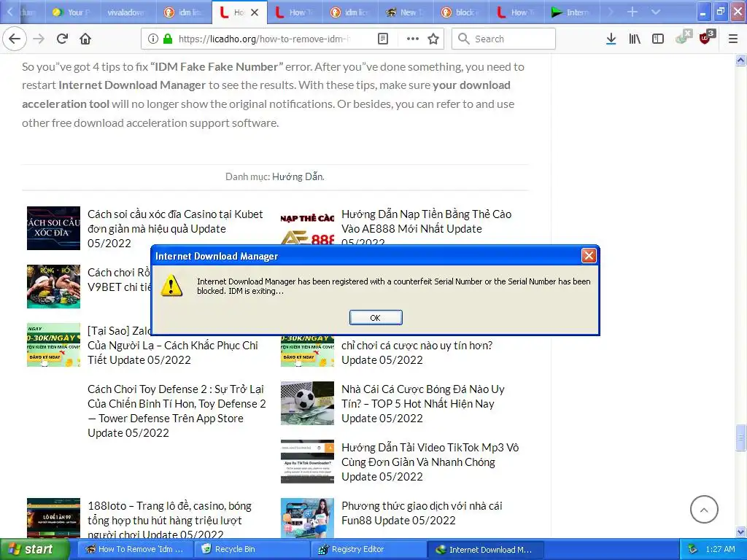
Task: Click the soccer ball article thumbnail
Action: click(x=307, y=402)
